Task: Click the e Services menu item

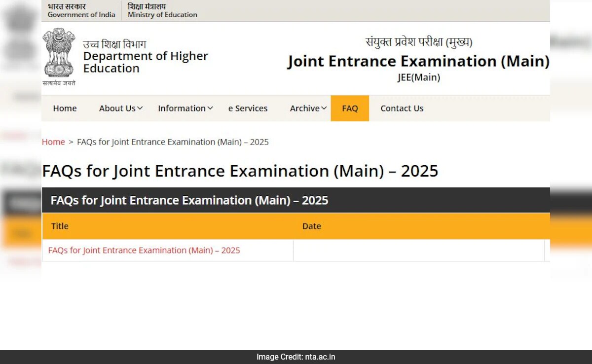Action: (248, 108)
